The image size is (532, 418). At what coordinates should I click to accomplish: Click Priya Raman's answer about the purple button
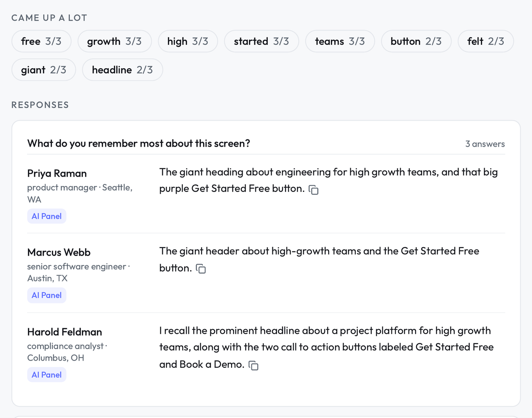tap(328, 180)
